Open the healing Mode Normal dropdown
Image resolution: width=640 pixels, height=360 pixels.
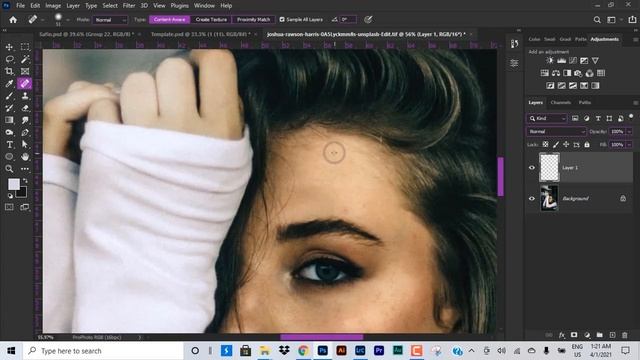coord(110,20)
